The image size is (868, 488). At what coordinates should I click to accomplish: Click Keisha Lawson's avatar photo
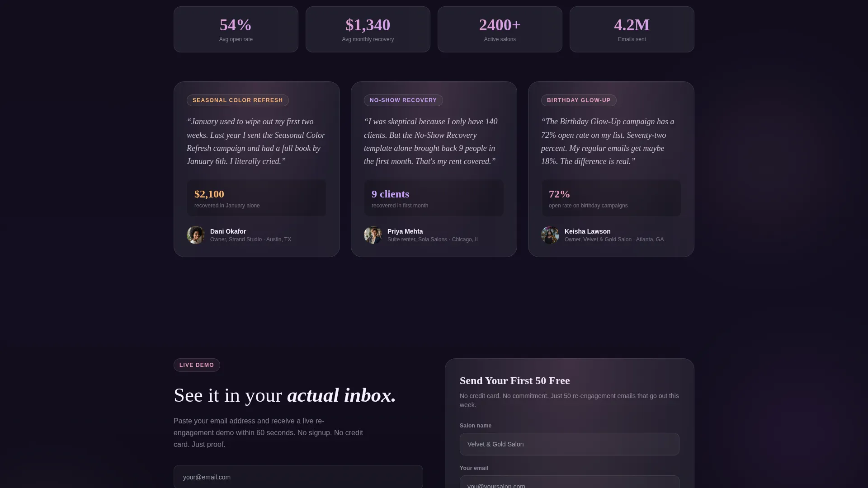pos(550,235)
